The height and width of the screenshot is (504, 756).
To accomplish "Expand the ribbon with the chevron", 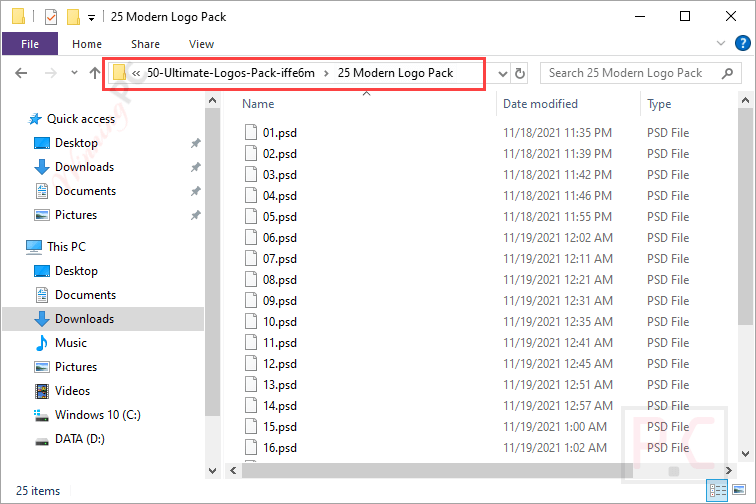I will [721, 43].
